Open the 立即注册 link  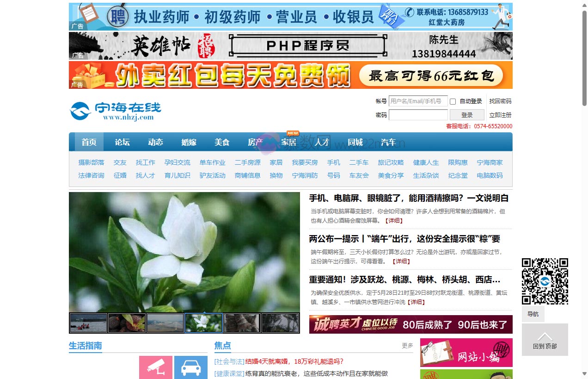(499, 114)
